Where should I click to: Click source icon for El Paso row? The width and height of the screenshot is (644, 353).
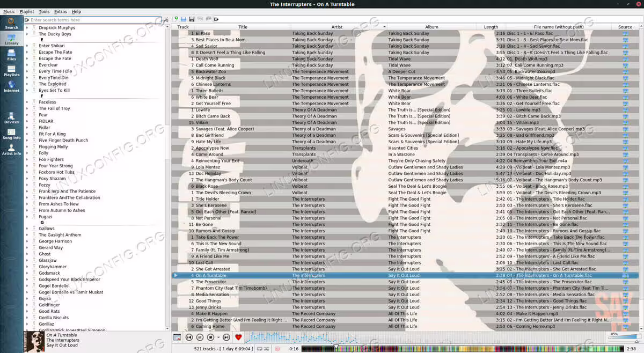tap(625, 33)
